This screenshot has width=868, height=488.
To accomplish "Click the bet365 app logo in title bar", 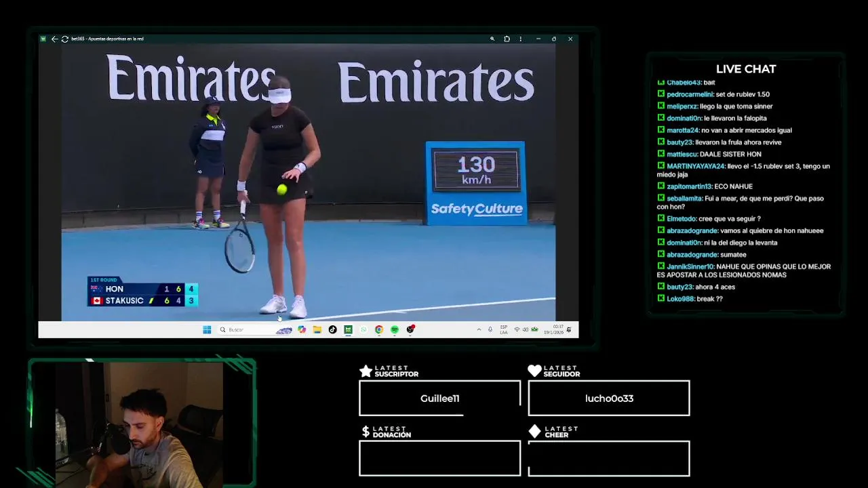I will tap(43, 39).
